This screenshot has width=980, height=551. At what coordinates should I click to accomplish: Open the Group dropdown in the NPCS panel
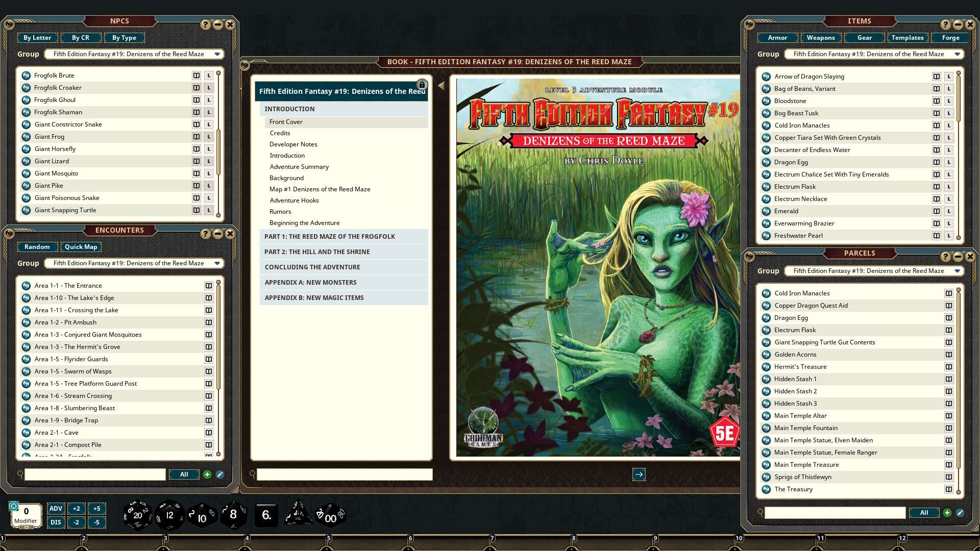(x=134, y=54)
